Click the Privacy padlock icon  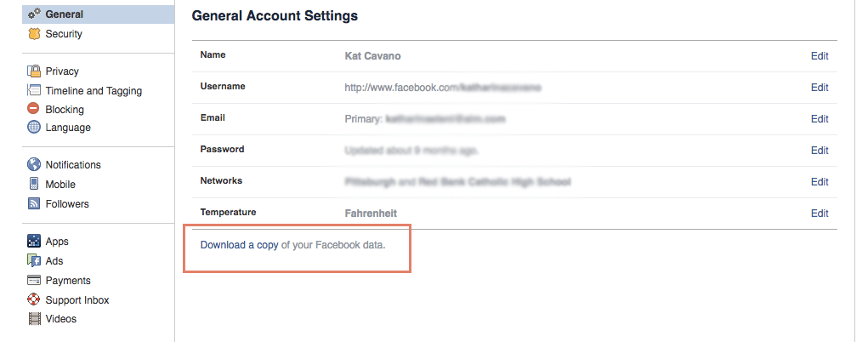(34, 71)
